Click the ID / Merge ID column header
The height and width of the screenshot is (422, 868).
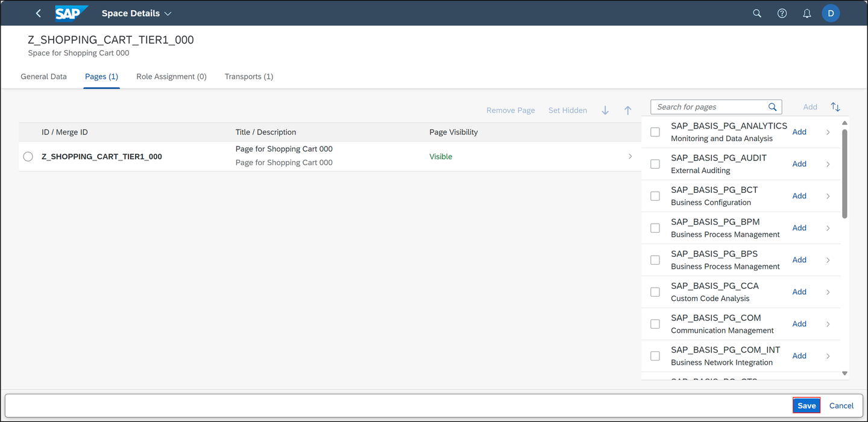tap(64, 132)
